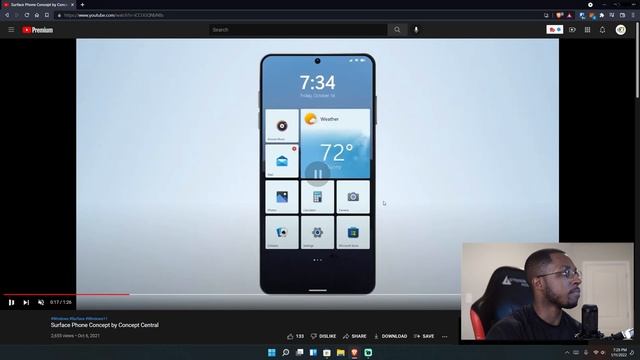Go to YouTube Premium home logo

pyautogui.click(x=38, y=30)
